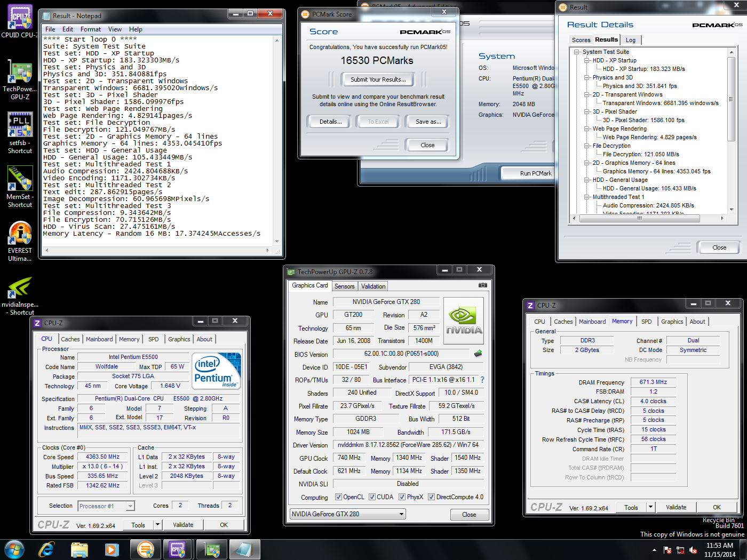
Task: Click Save as button in PCMark Score
Action: coord(428,122)
